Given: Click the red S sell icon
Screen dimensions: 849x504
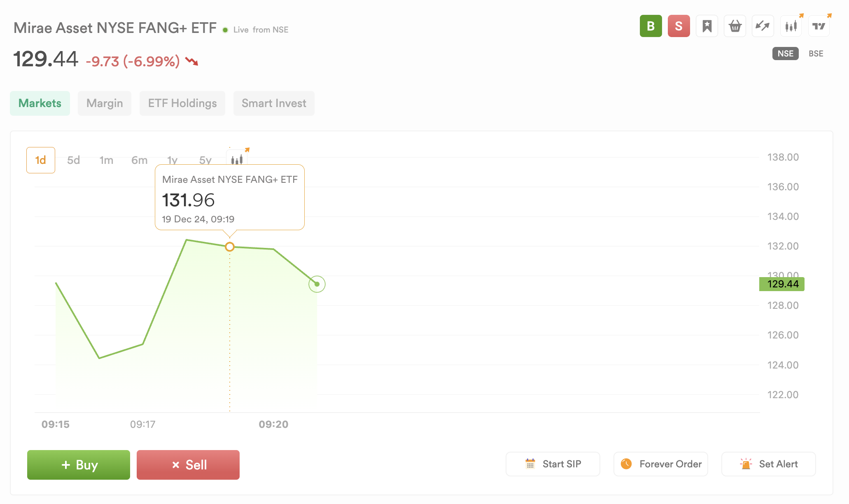Looking at the screenshot, I should tap(679, 26).
